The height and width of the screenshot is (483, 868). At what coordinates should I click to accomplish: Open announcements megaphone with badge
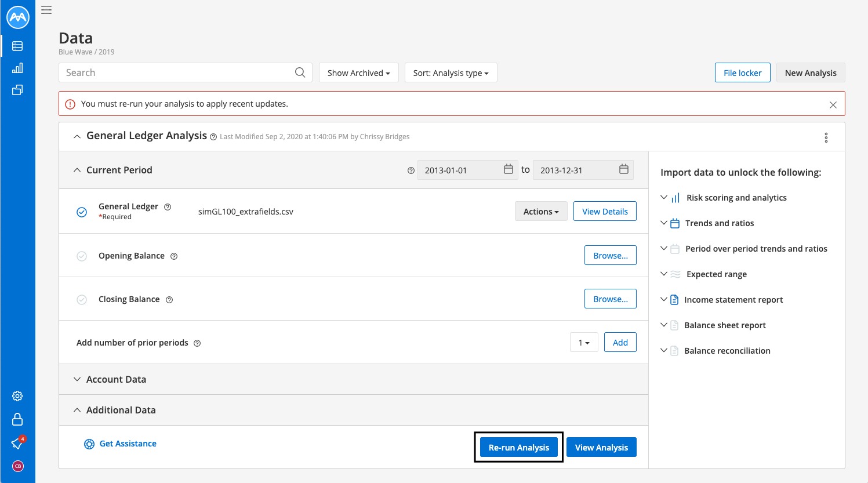17,444
